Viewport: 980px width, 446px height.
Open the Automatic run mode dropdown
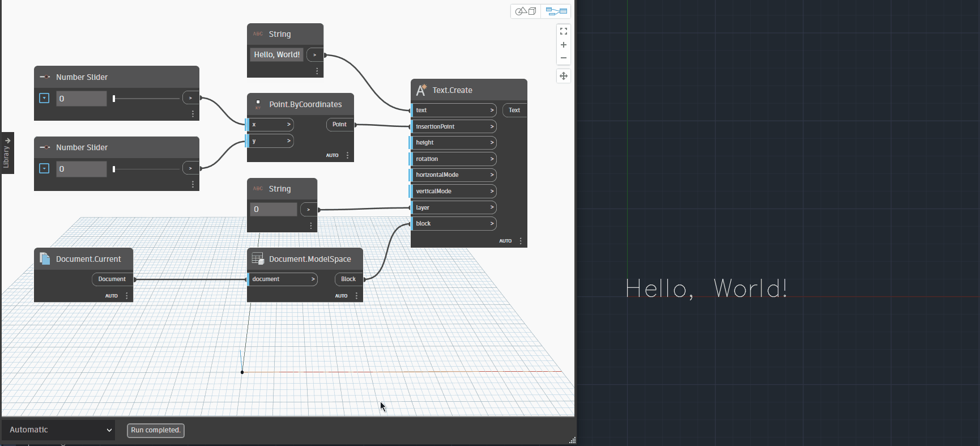[x=58, y=430]
